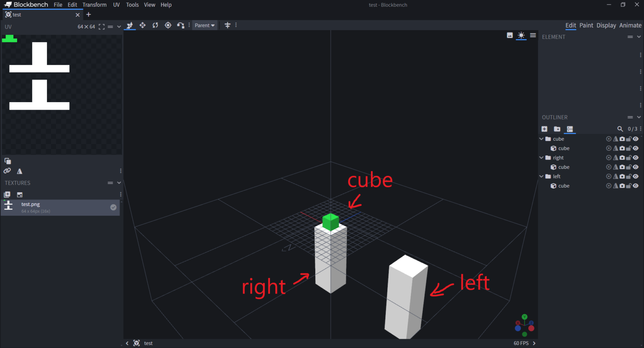
Task: Toggle viewport shading sun icon
Action: click(x=521, y=35)
